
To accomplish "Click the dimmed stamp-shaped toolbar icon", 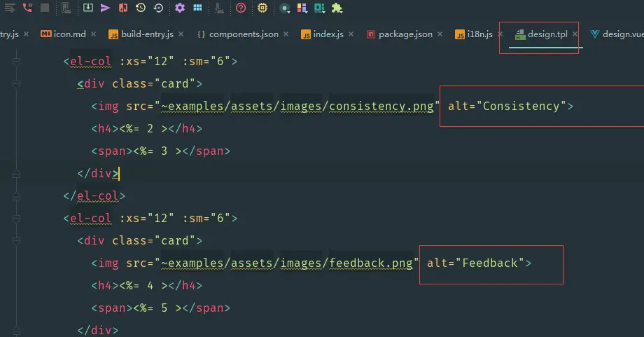I will coord(219,8).
